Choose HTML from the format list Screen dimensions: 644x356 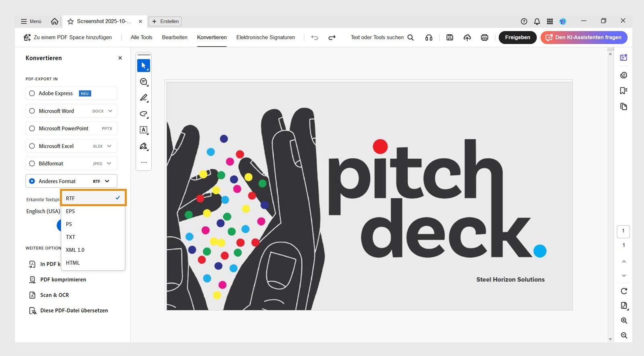[93, 263]
